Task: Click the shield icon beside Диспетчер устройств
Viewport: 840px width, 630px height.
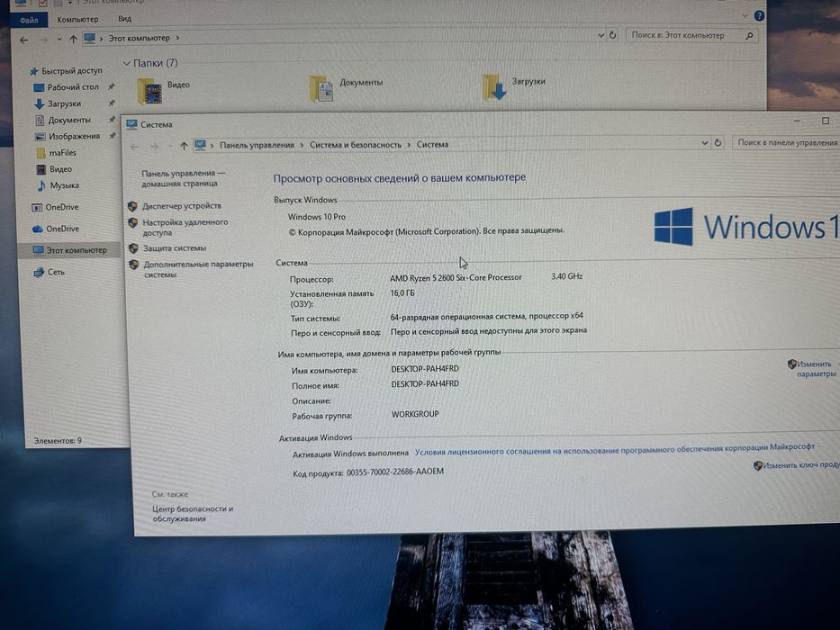Action: click(133, 206)
